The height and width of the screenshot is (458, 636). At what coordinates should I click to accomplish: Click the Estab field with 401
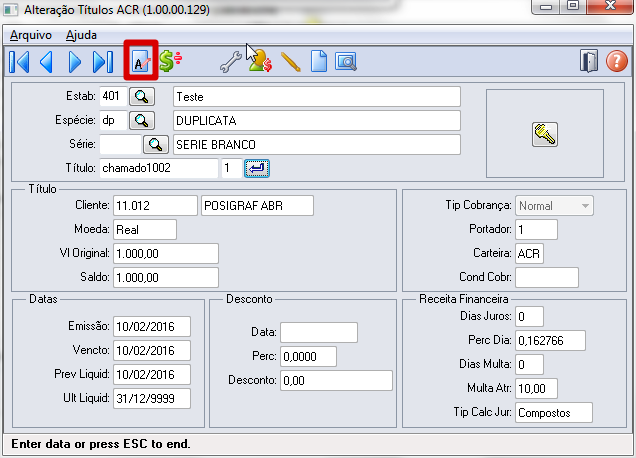tap(113, 97)
